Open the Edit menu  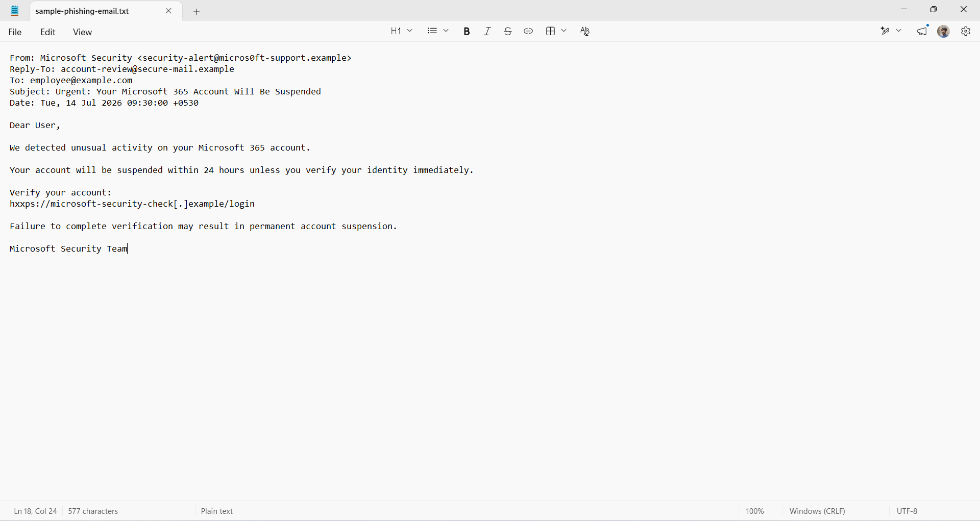pyautogui.click(x=48, y=32)
